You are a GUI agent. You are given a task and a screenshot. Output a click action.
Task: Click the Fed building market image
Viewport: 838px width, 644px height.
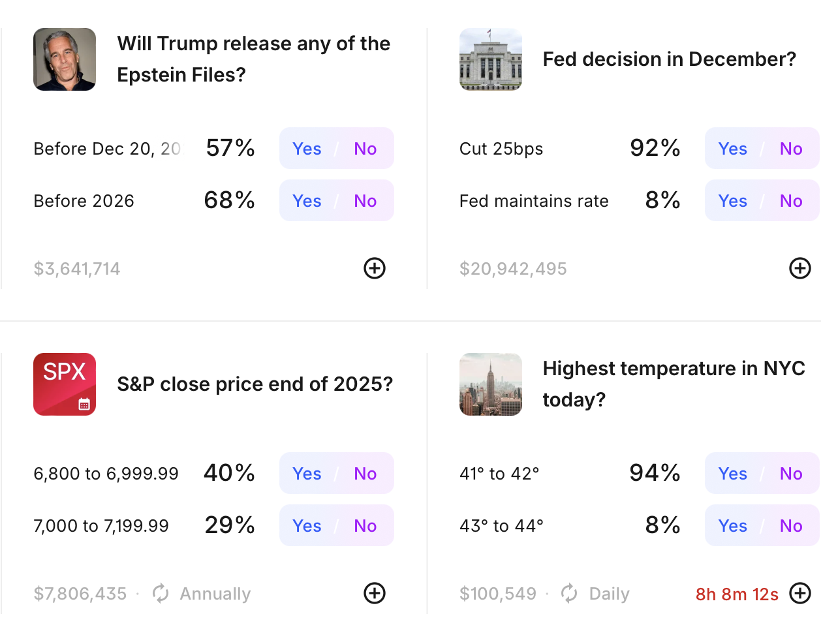490,59
